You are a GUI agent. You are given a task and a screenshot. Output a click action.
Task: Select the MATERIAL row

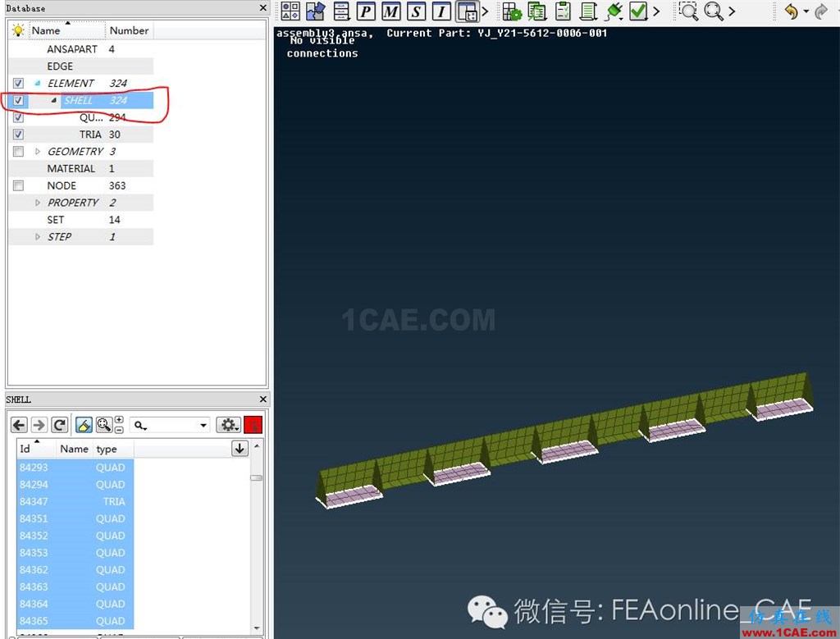81,169
